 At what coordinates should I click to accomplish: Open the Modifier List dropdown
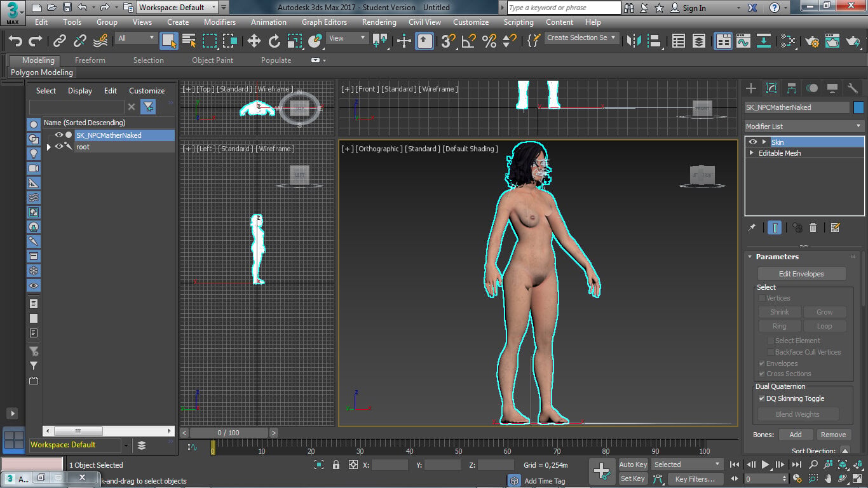pos(804,126)
